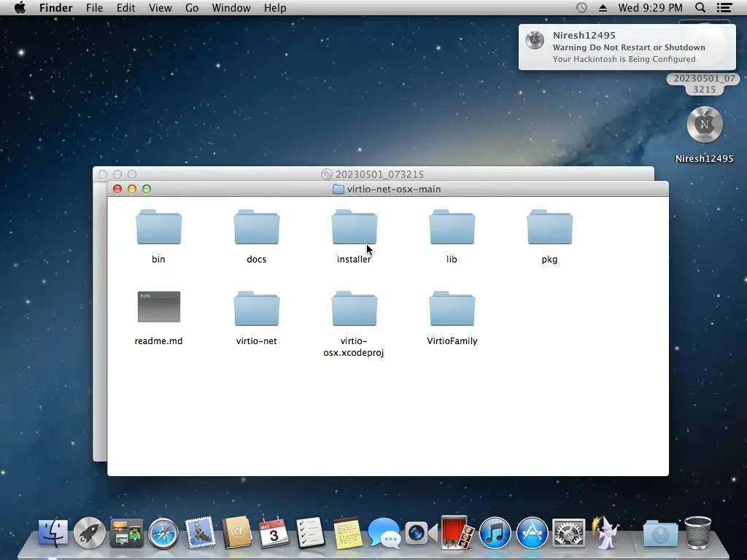Screen dimensions: 747x560
Task: Select the installer folder icon
Action: (x=354, y=227)
